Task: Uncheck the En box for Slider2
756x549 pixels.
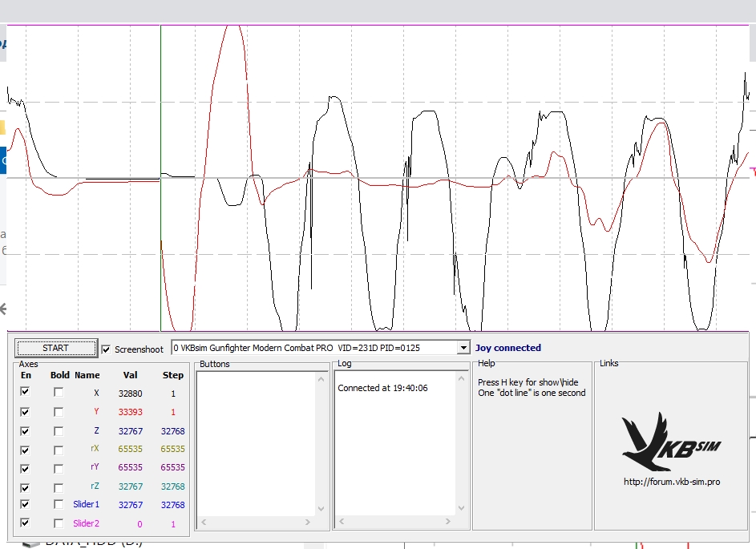Action: click(x=26, y=523)
